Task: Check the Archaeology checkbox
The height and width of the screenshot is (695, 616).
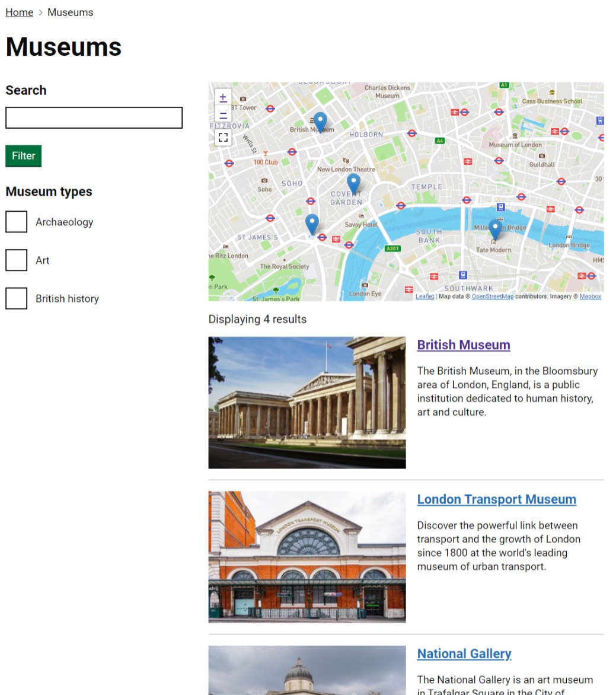Action: coord(17,222)
